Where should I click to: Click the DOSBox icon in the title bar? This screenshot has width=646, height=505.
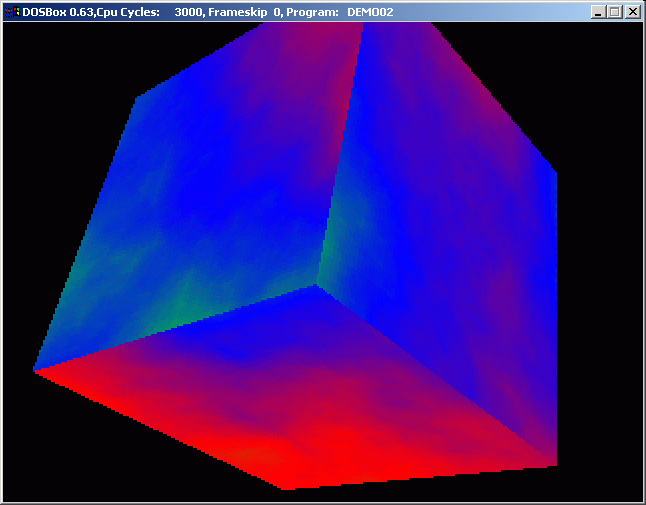point(12,12)
